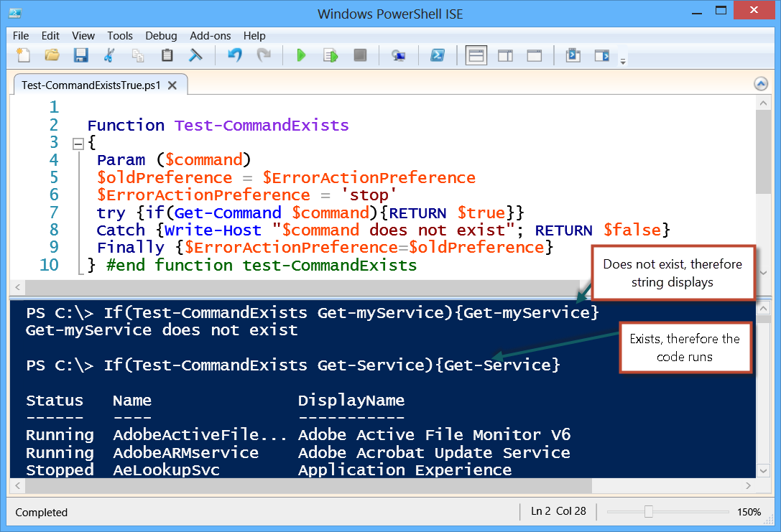Click the script pane down scroll arrow
Screen dimensions: 781x532
pyautogui.click(x=763, y=273)
